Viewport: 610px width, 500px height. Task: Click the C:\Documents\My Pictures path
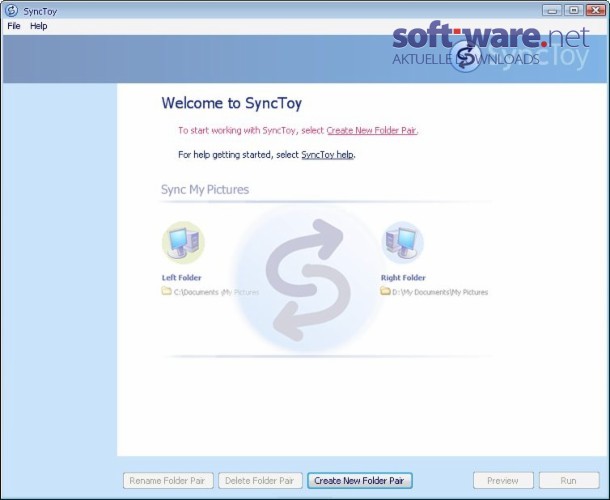pyautogui.click(x=216, y=292)
